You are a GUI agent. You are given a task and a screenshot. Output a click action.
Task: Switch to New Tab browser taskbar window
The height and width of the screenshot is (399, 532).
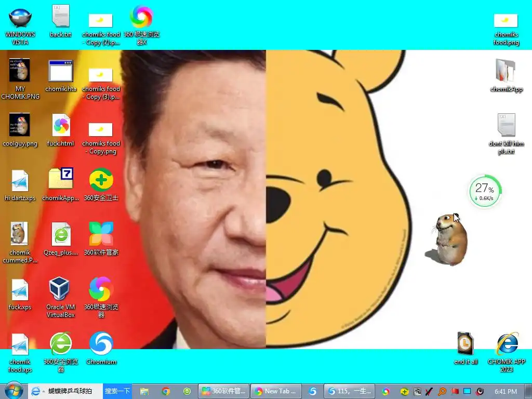click(276, 391)
